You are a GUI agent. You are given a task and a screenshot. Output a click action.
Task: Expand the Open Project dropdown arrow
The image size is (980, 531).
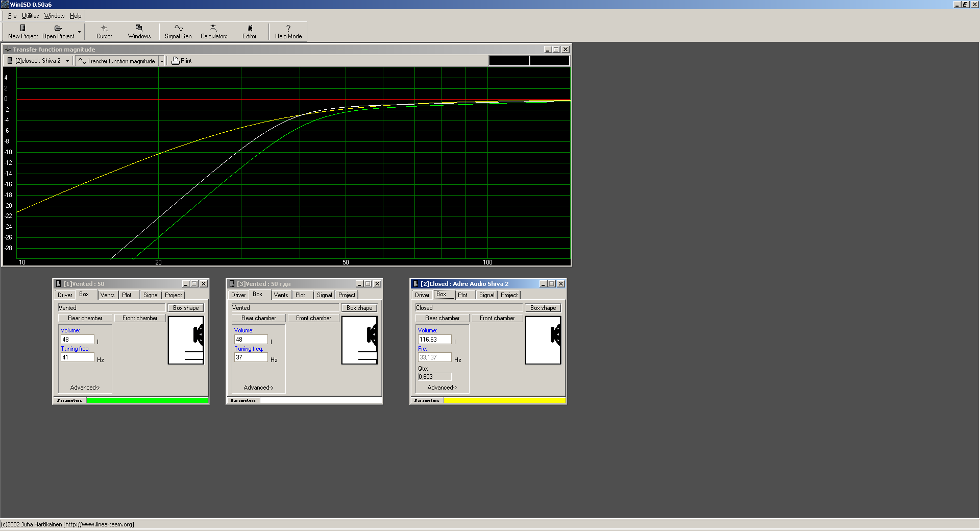pyautogui.click(x=79, y=32)
